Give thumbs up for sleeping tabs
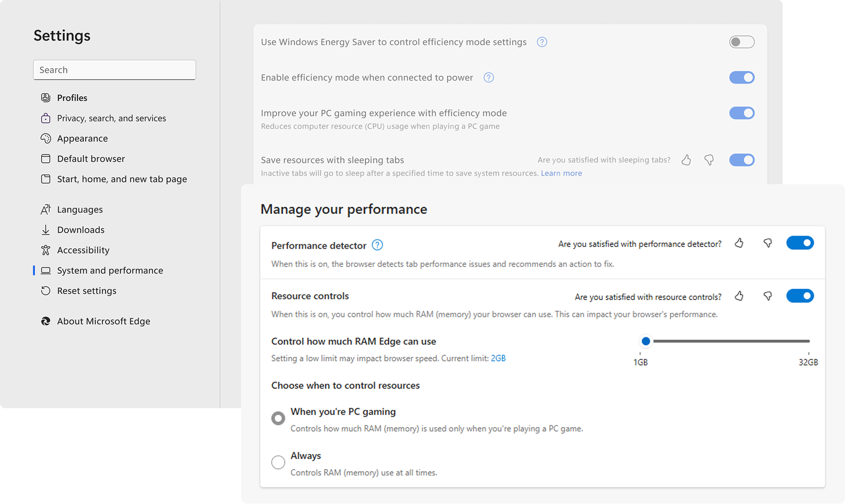Screen dimensions: 845x504 [686, 159]
